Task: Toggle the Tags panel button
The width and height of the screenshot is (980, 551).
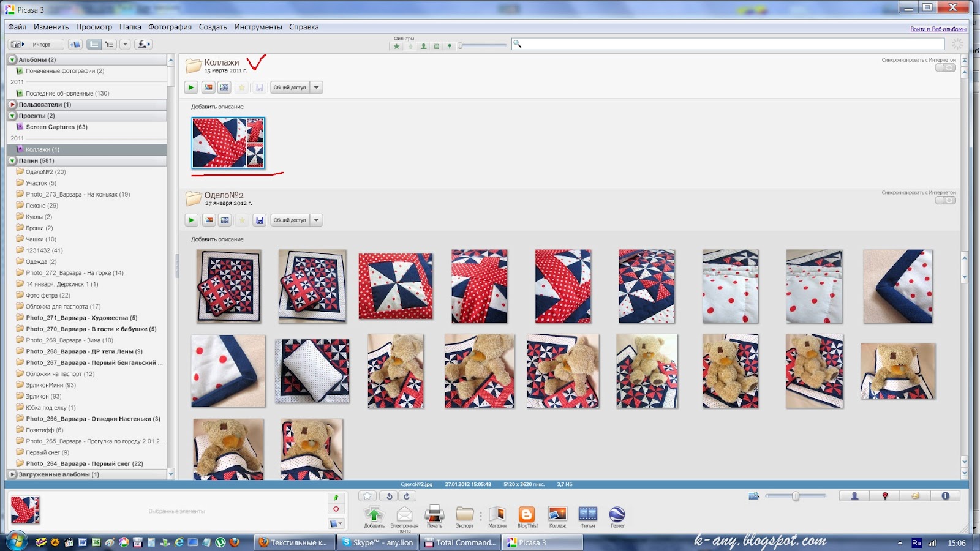Action: click(x=915, y=496)
